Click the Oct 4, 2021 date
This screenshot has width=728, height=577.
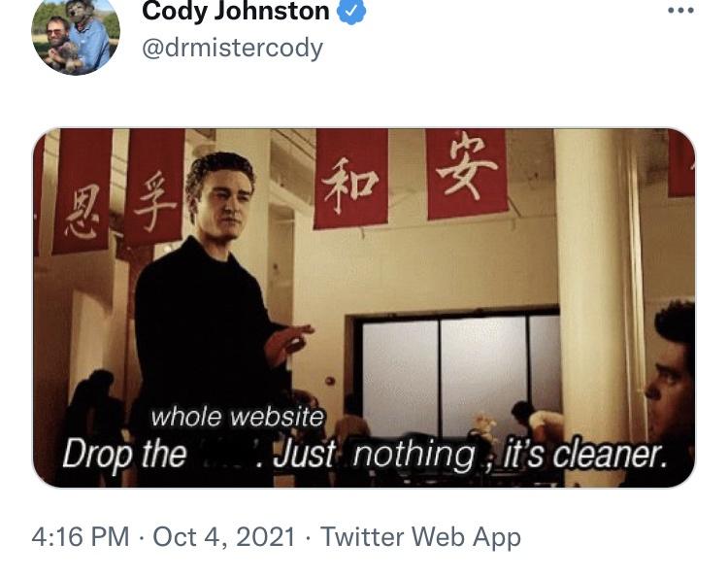click(224, 537)
